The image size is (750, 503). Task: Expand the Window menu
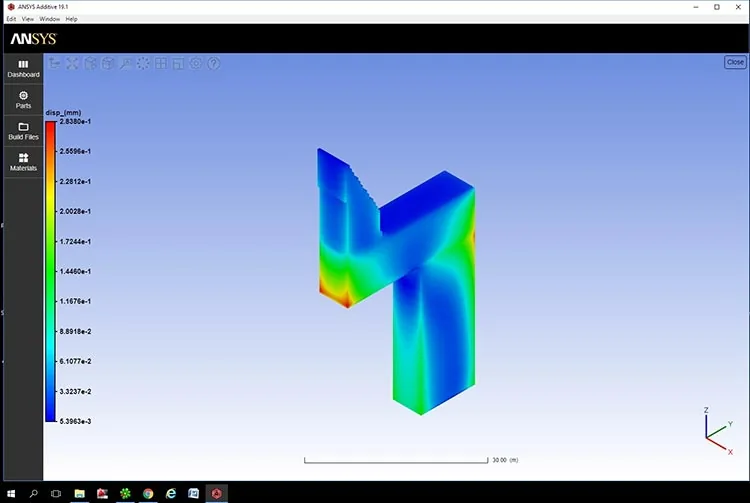pos(49,19)
